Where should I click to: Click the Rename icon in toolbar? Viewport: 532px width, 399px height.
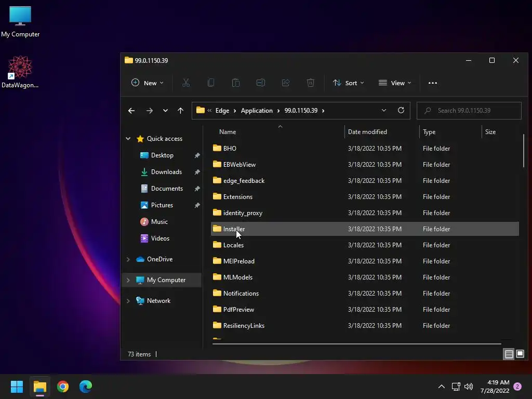coord(261,83)
